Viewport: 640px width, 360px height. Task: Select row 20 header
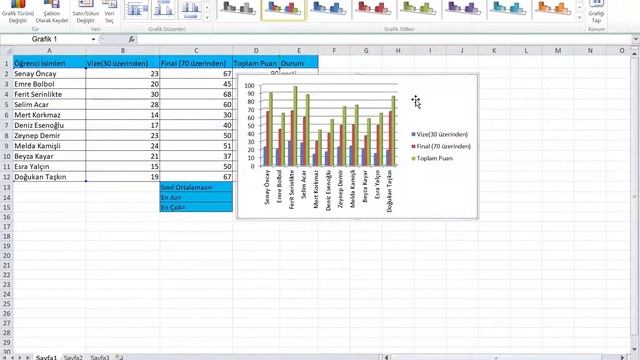7,256
